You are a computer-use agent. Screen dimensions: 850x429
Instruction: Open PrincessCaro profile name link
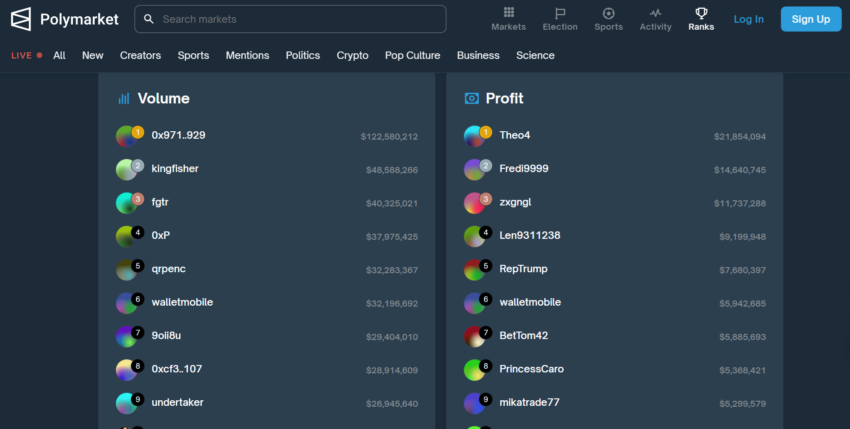click(x=532, y=369)
